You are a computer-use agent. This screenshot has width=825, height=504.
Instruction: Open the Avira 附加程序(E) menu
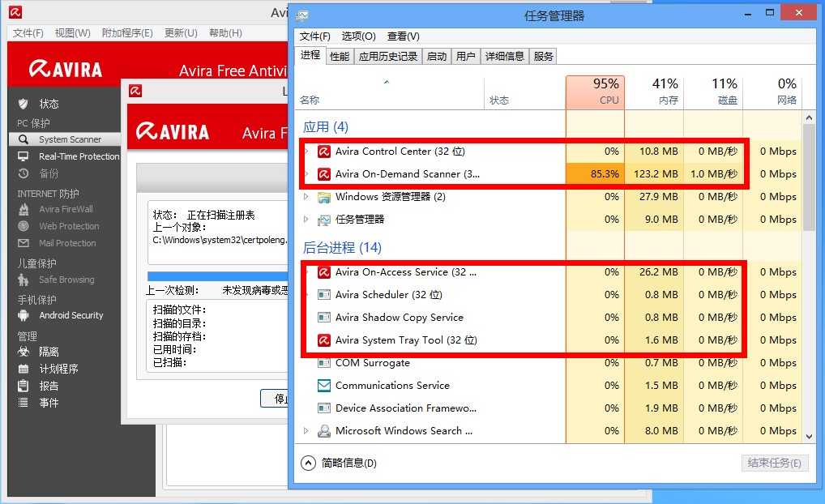tap(127, 33)
